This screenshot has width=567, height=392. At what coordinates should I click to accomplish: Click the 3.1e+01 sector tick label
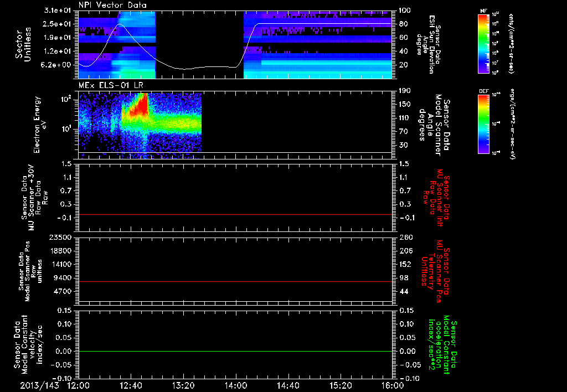coord(58,11)
